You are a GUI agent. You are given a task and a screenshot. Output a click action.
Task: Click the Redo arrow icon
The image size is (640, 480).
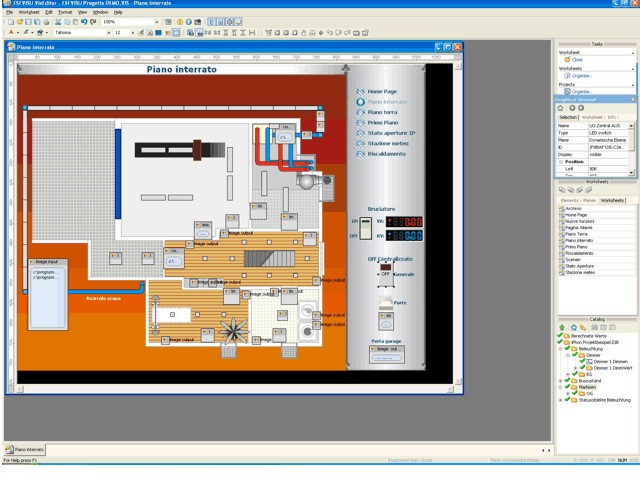(93, 22)
